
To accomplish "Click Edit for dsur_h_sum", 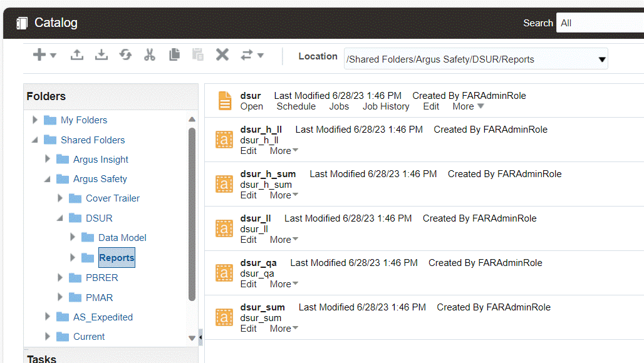I will (249, 195).
